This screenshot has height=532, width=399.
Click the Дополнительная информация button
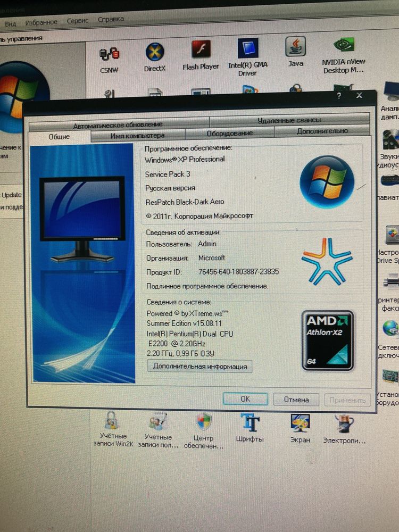pos(200,367)
